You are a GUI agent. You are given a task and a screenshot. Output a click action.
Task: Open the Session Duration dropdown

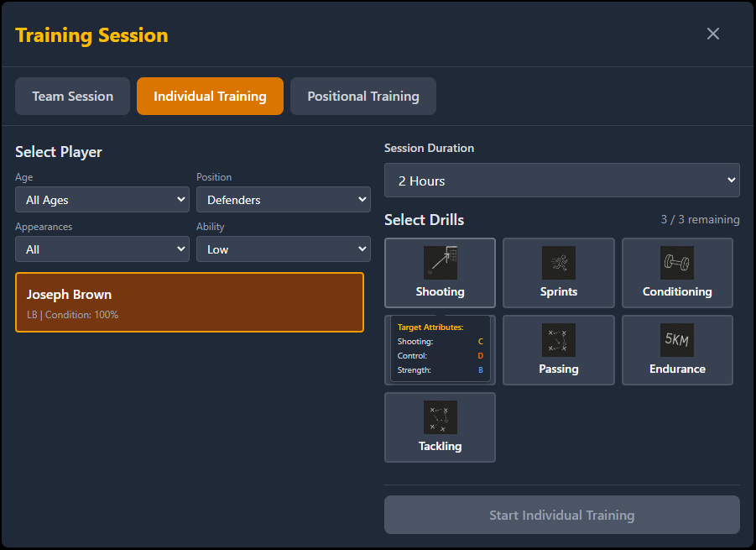561,181
